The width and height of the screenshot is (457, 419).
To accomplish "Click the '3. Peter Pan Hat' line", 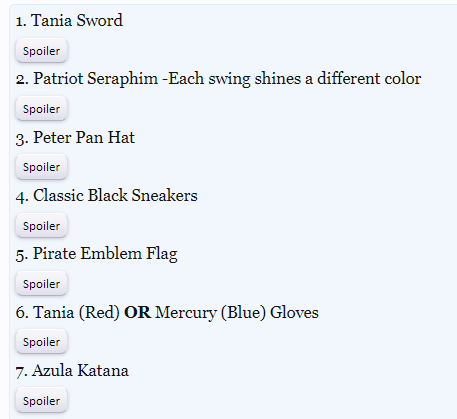I will [x=75, y=138].
